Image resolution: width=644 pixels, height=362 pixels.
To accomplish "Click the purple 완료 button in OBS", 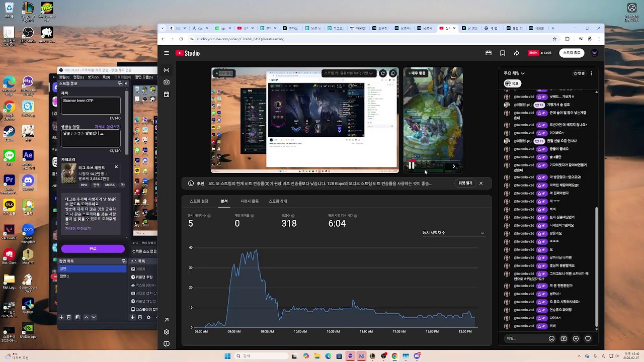I will click(x=93, y=249).
